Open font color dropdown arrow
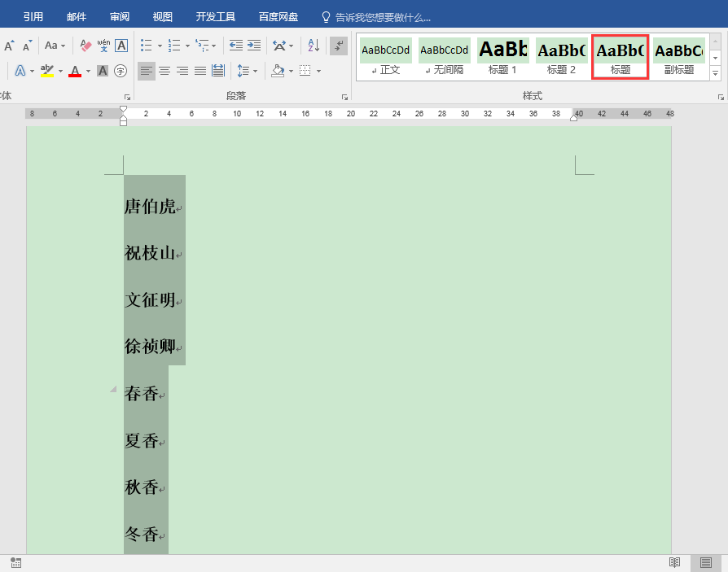This screenshot has width=728, height=572. (x=88, y=72)
